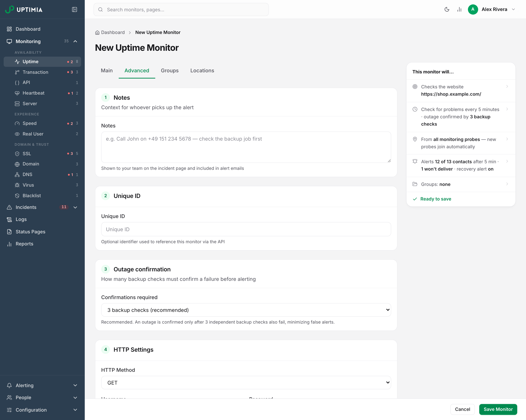526x420 pixels.
Task: Switch to the Groups tab
Action: coord(169,71)
